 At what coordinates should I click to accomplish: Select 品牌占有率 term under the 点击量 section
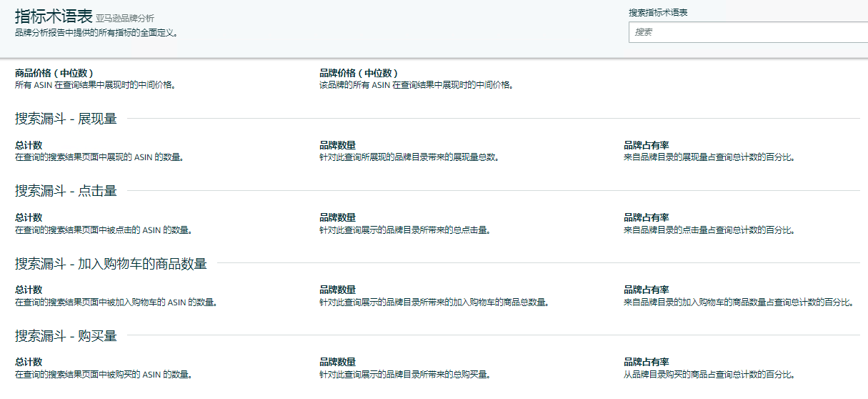tap(646, 217)
